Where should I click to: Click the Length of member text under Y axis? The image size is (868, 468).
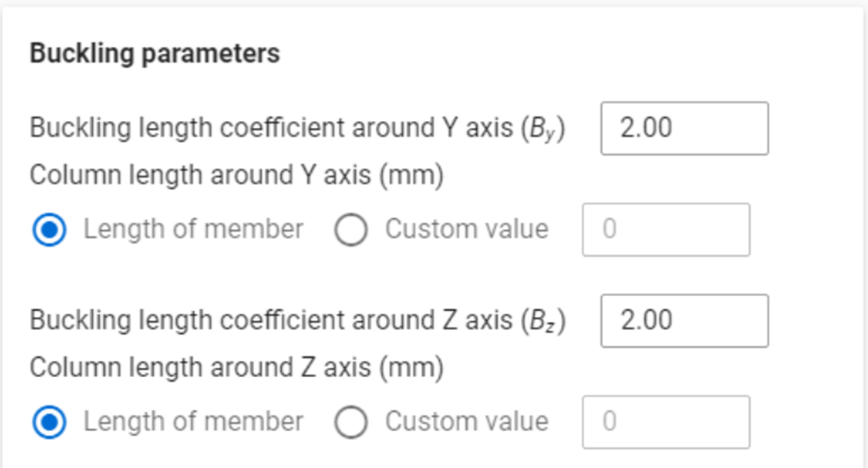coord(193,229)
